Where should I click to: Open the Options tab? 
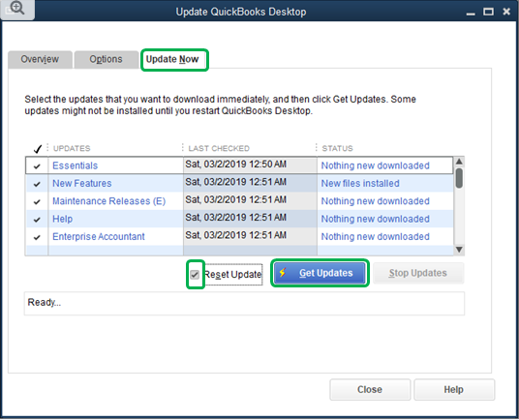(106, 59)
